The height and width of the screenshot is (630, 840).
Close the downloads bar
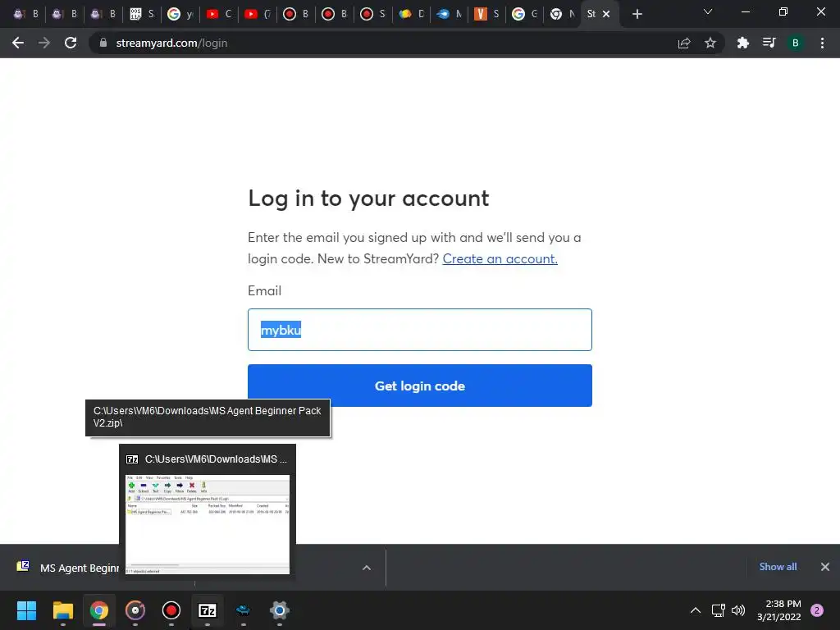pyautogui.click(x=825, y=567)
